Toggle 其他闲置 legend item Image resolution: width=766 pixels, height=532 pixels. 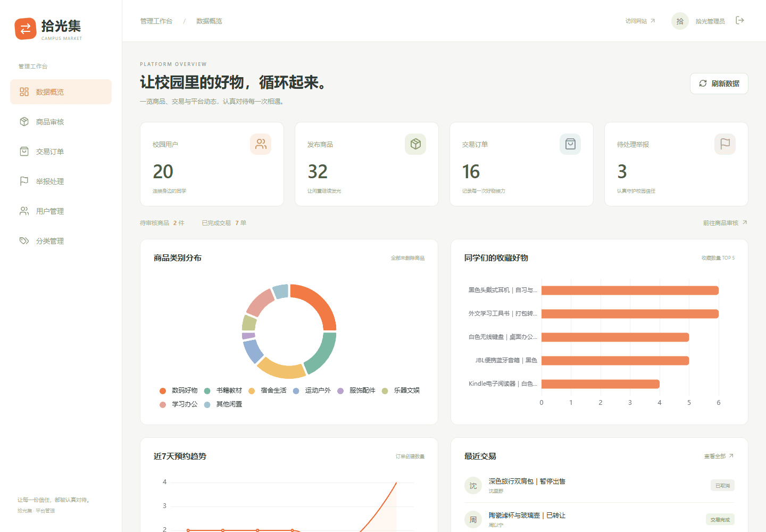[x=223, y=404]
